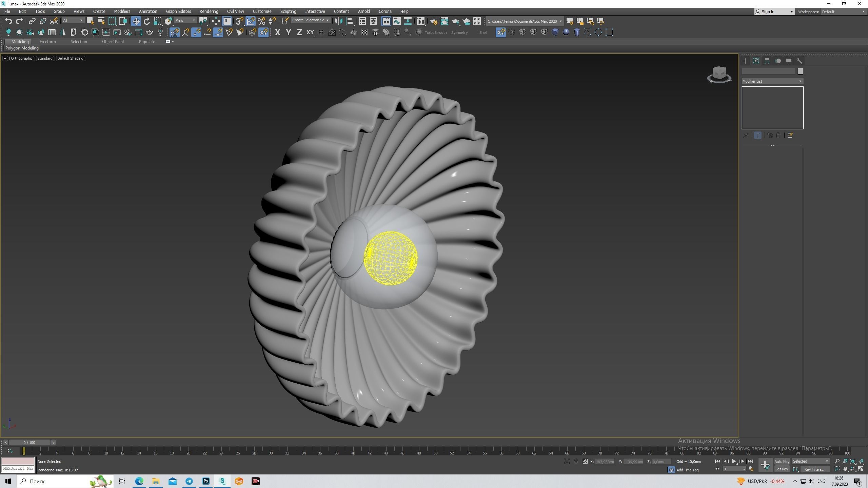Open the Utilities wrench panel tab
868x488 pixels.
[799, 61]
